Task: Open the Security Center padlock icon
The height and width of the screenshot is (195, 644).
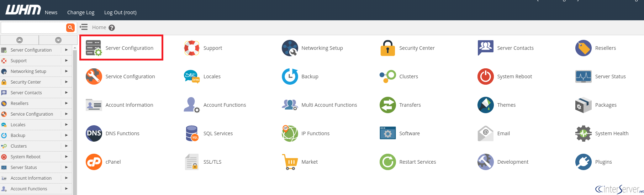Action: click(388, 48)
